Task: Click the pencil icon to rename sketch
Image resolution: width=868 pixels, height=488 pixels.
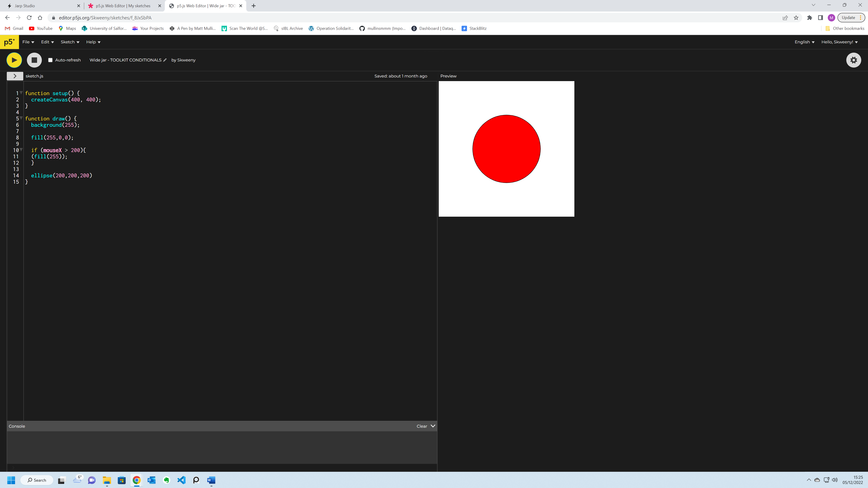Action: coord(165,60)
